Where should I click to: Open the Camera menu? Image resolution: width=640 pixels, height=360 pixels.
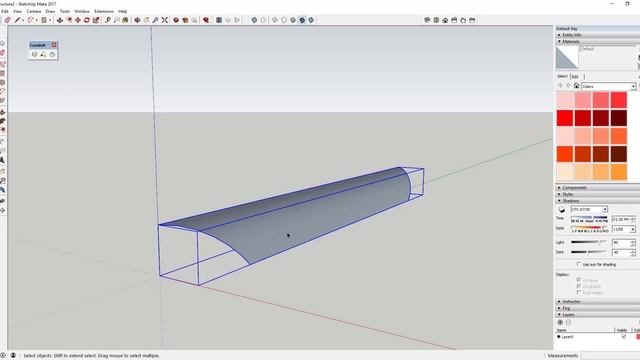[x=34, y=11]
